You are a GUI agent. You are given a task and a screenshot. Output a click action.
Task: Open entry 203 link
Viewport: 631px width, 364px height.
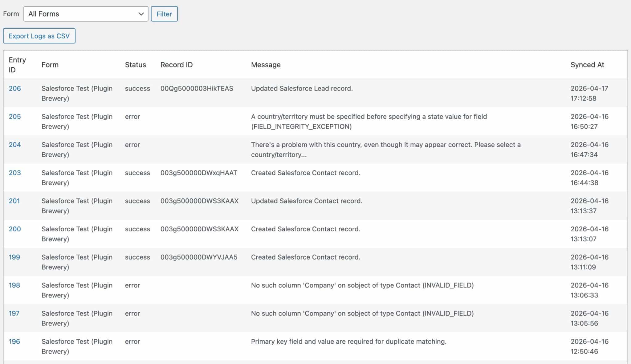(x=15, y=173)
